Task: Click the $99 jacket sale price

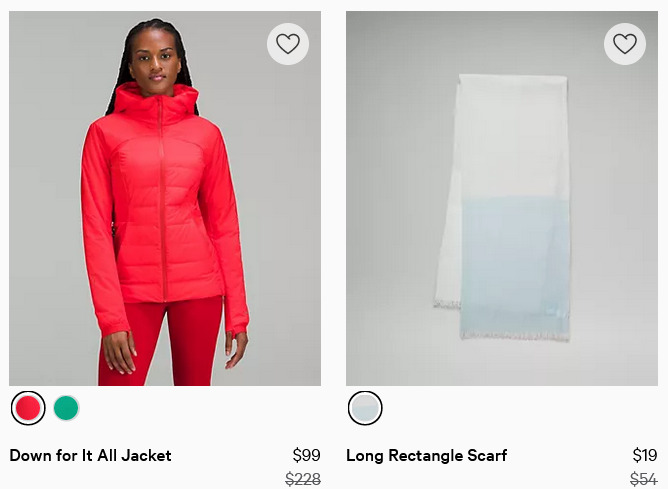Action: 306,455
